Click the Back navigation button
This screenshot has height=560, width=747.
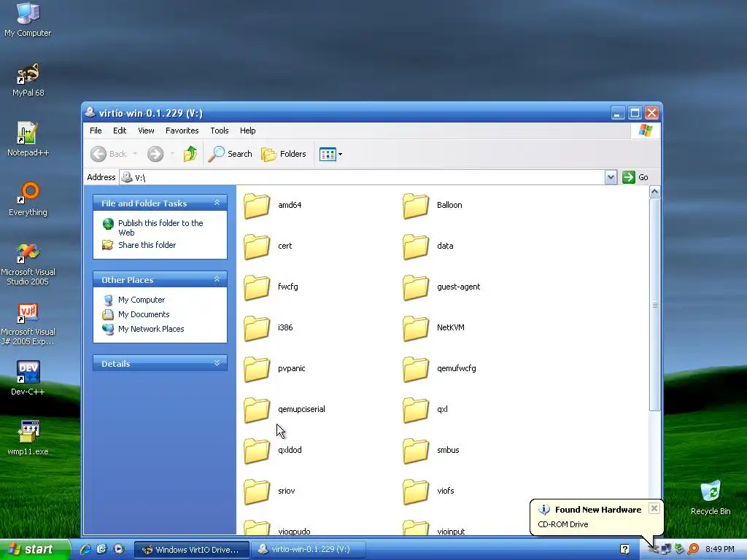tap(109, 154)
